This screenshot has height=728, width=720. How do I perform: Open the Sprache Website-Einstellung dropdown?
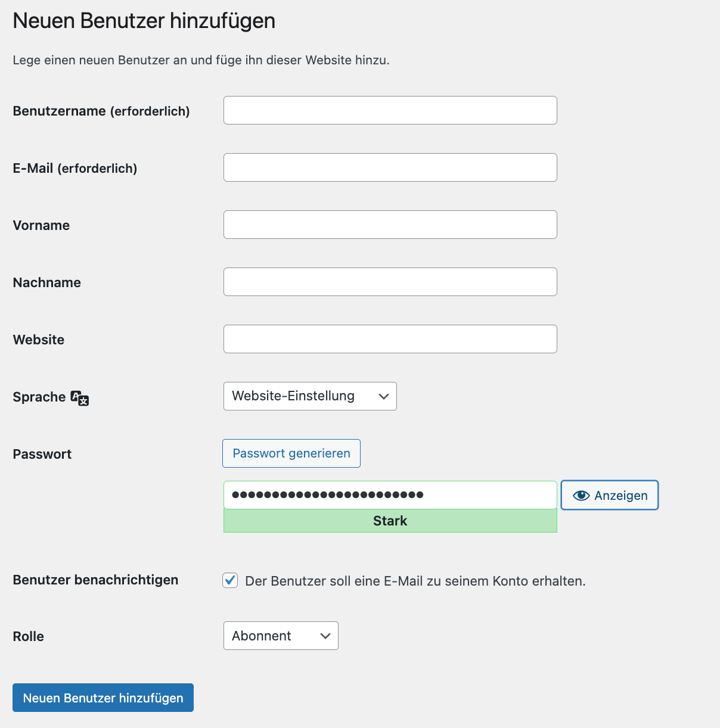coord(310,396)
